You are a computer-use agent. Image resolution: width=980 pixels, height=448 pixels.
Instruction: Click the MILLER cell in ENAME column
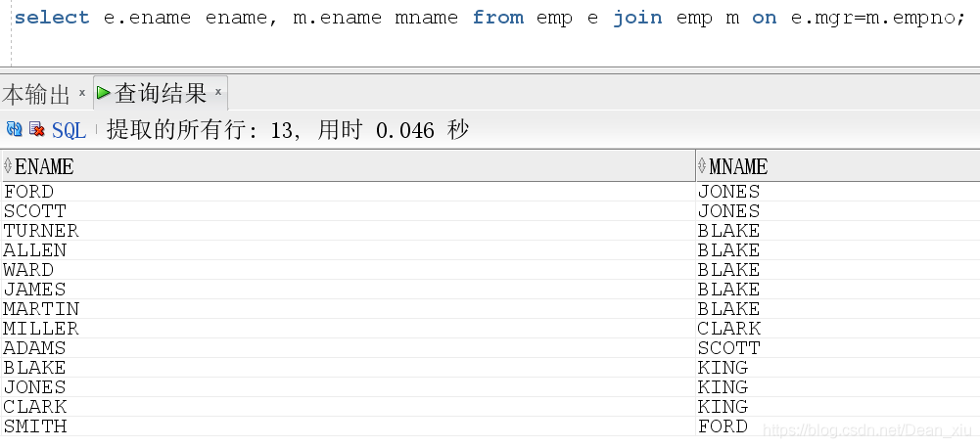(x=349, y=328)
